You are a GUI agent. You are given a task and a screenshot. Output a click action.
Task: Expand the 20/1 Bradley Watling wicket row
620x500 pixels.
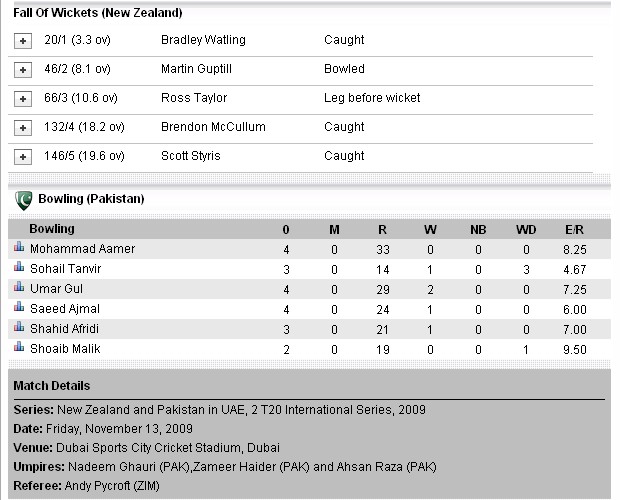point(23,41)
